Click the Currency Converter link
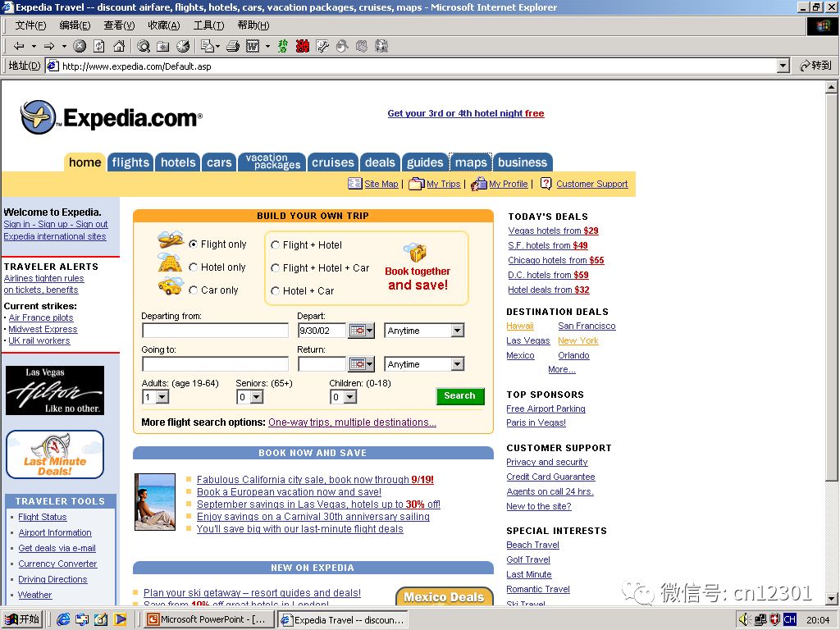The image size is (840, 630). pos(57,564)
